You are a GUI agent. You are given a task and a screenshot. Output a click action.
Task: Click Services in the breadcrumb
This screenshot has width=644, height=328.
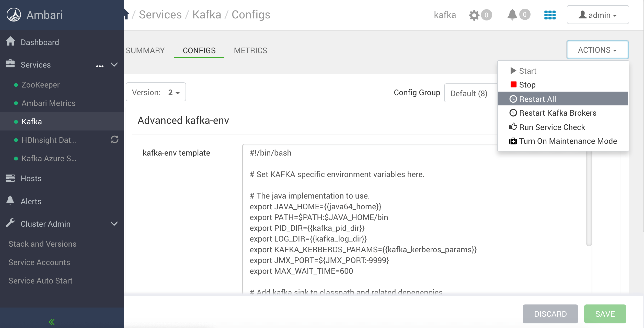pos(160,15)
